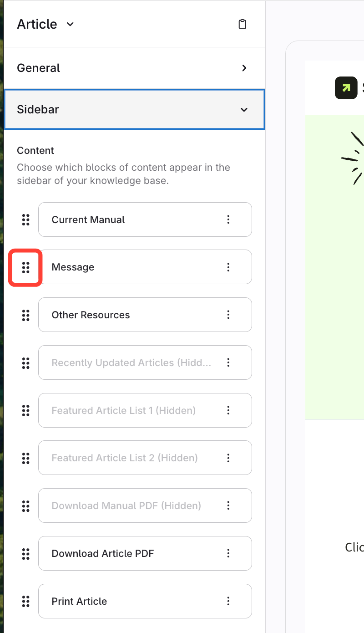Click drag handle for Current Manual
Image resolution: width=364 pixels, height=633 pixels.
pos(26,220)
